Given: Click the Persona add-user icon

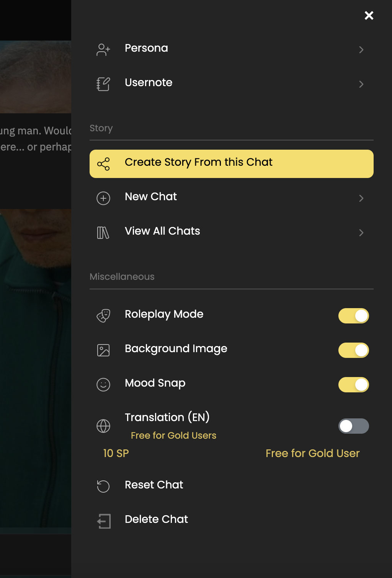Looking at the screenshot, I should 103,50.
